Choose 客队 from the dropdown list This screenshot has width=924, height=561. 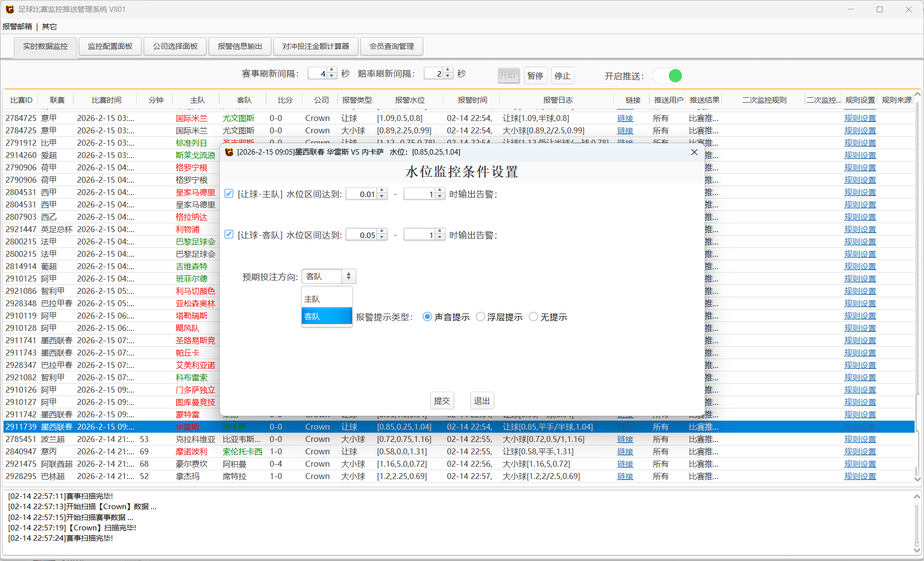(x=327, y=316)
